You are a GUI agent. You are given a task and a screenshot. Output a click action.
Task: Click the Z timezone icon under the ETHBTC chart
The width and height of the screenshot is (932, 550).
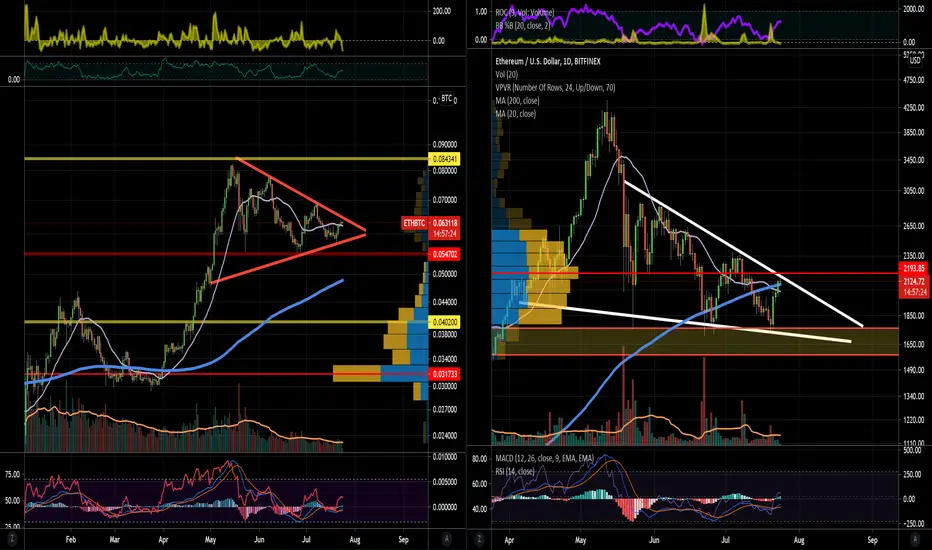pyautogui.click(x=12, y=539)
